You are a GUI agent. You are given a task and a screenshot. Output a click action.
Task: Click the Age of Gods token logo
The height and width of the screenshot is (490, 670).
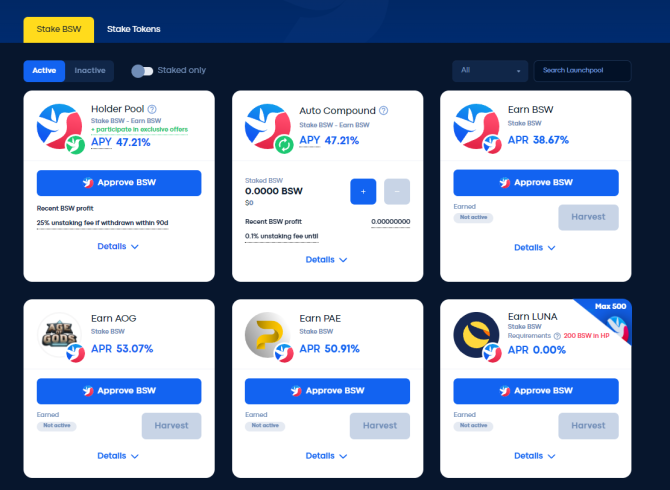point(59,334)
